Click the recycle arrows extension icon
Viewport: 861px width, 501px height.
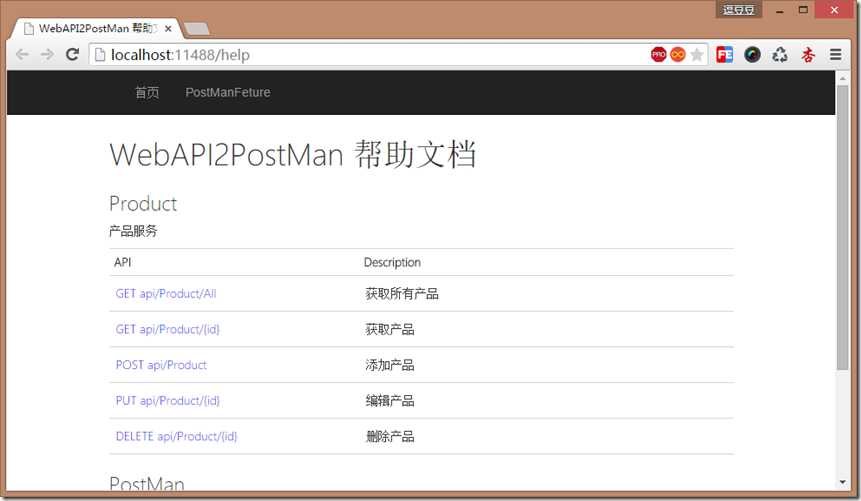tap(780, 54)
